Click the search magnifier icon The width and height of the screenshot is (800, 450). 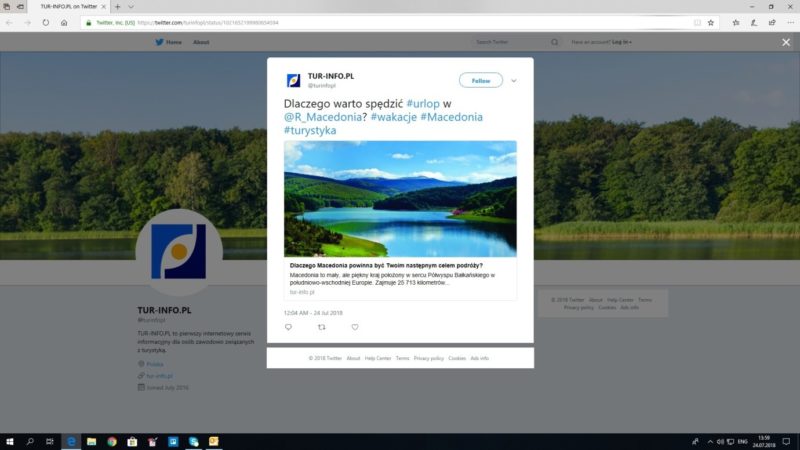click(x=555, y=42)
